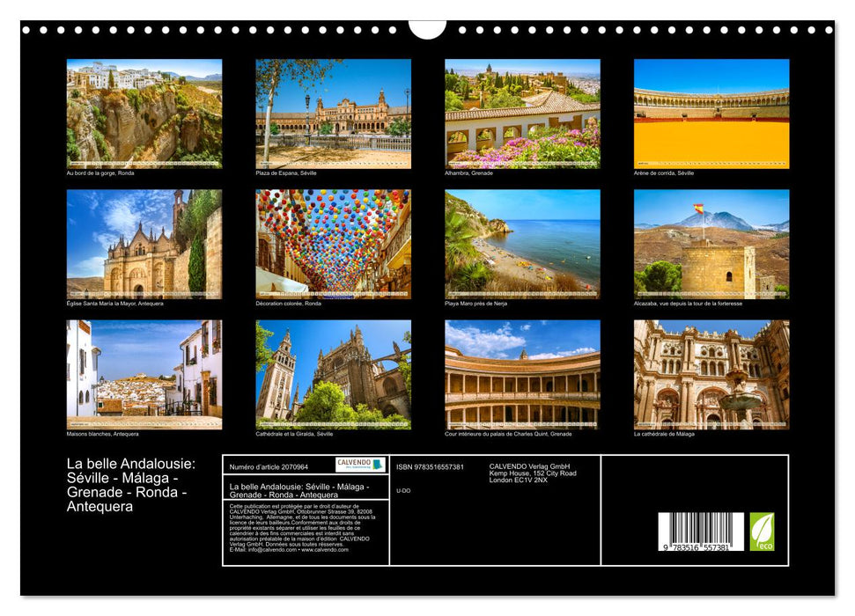Open the info@calvendo.com email link

tap(270, 551)
